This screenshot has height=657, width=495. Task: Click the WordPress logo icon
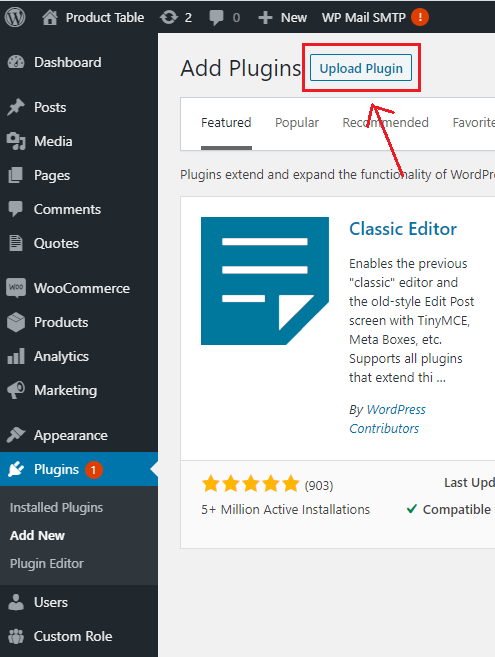[x=15, y=17]
